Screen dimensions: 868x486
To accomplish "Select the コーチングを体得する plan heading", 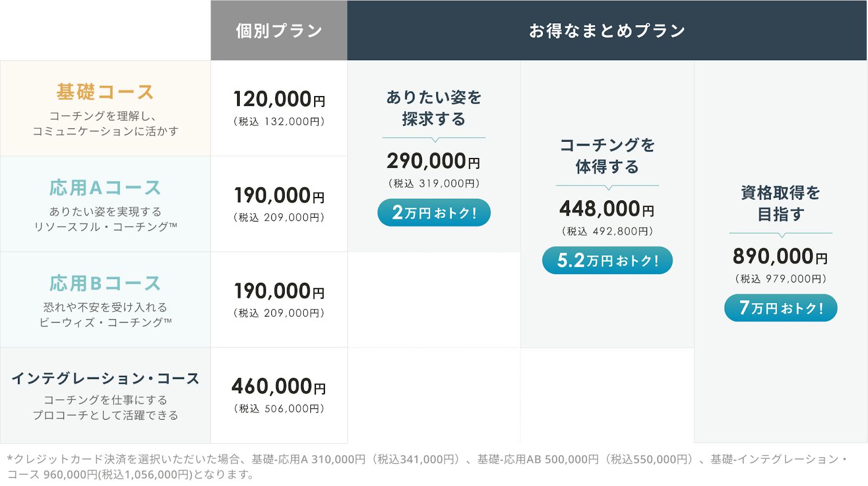I will pyautogui.click(x=608, y=156).
